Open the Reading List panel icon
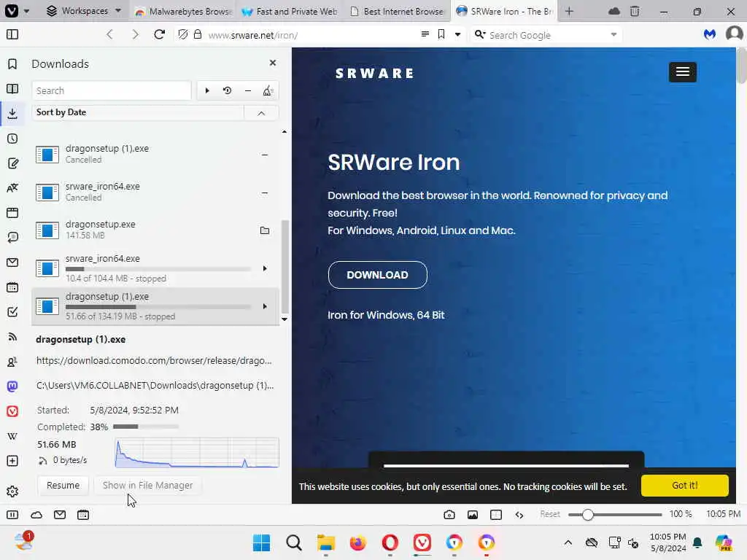This screenshot has height=560, width=747. [12, 88]
